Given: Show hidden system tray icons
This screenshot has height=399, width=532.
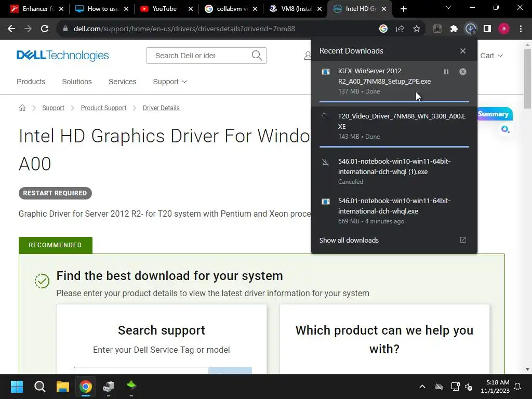Looking at the screenshot, I should 422,387.
